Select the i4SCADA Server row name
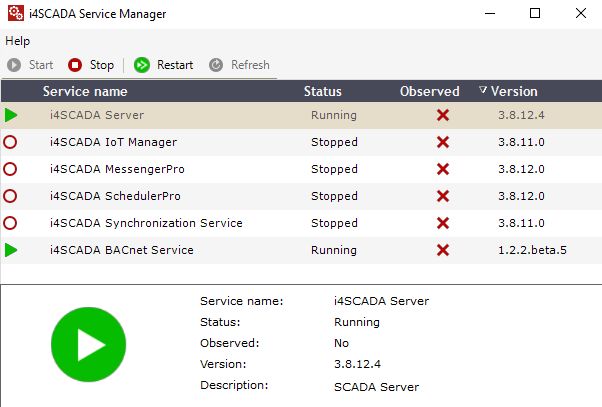Viewport: 602px width, 407px height. click(97, 115)
